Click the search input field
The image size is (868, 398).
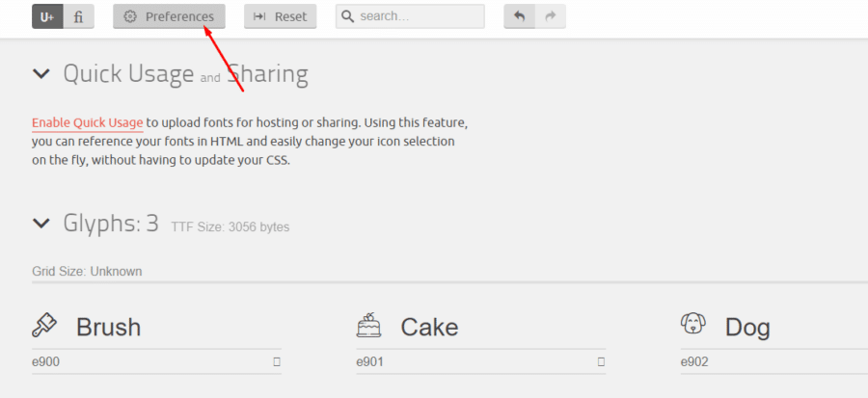(x=410, y=16)
